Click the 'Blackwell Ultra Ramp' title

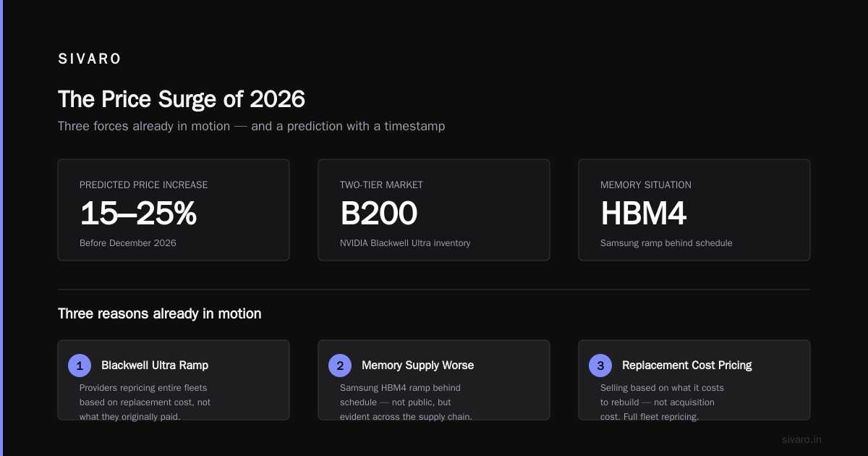click(155, 366)
